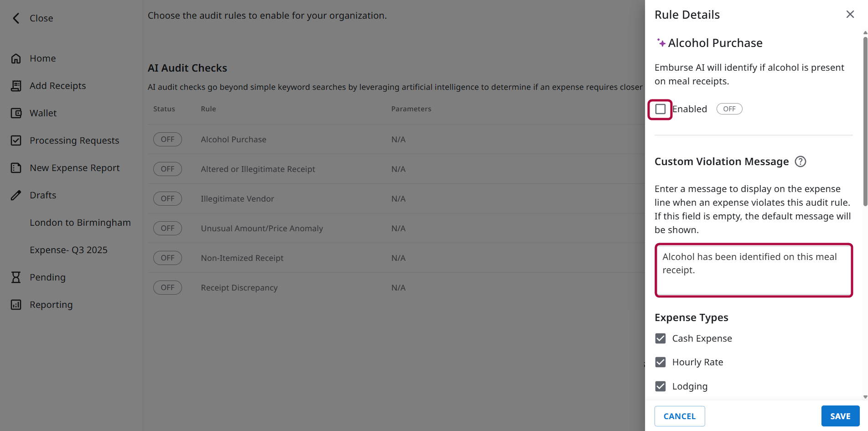The height and width of the screenshot is (431, 868).
Task: Click the New Expense Report document icon
Action: click(x=16, y=168)
